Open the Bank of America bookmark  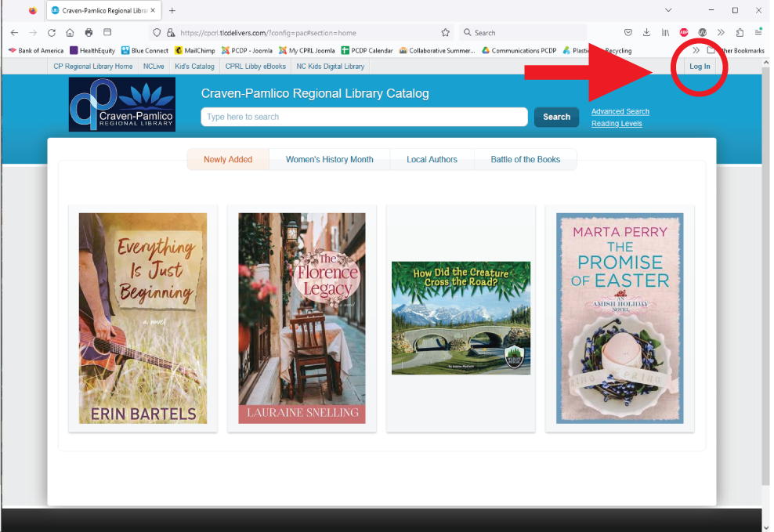(x=36, y=50)
